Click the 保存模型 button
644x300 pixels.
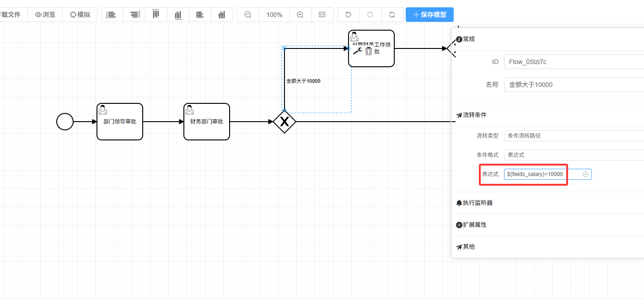tap(429, 15)
